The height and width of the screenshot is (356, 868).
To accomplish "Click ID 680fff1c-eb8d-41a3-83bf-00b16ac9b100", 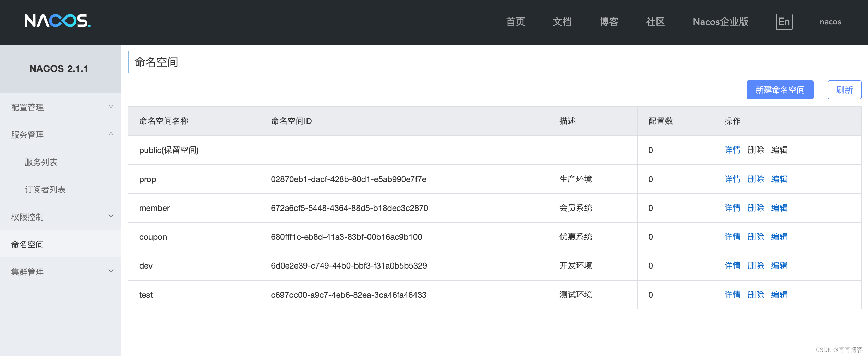I will pyautogui.click(x=347, y=237).
